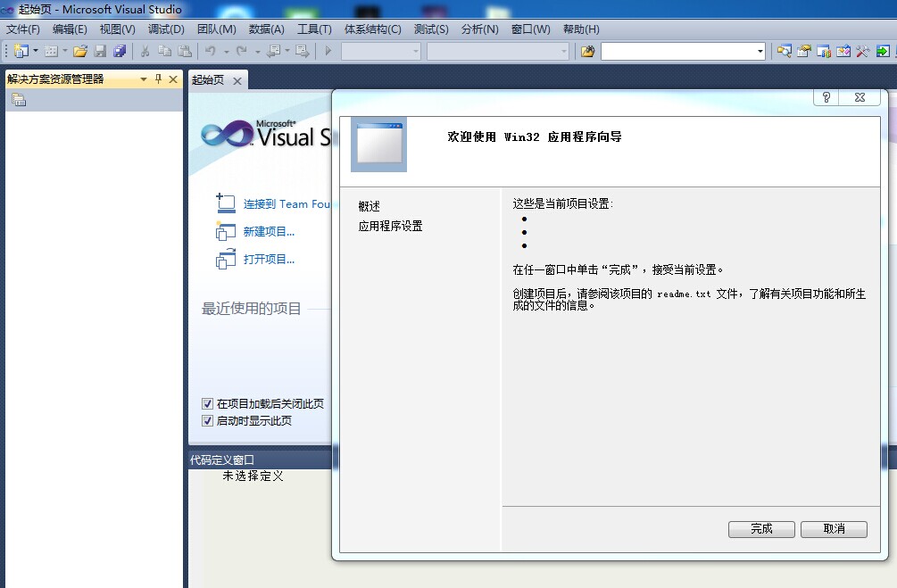Open the solution platforms combo box
897x588 pixels.
pos(498,52)
